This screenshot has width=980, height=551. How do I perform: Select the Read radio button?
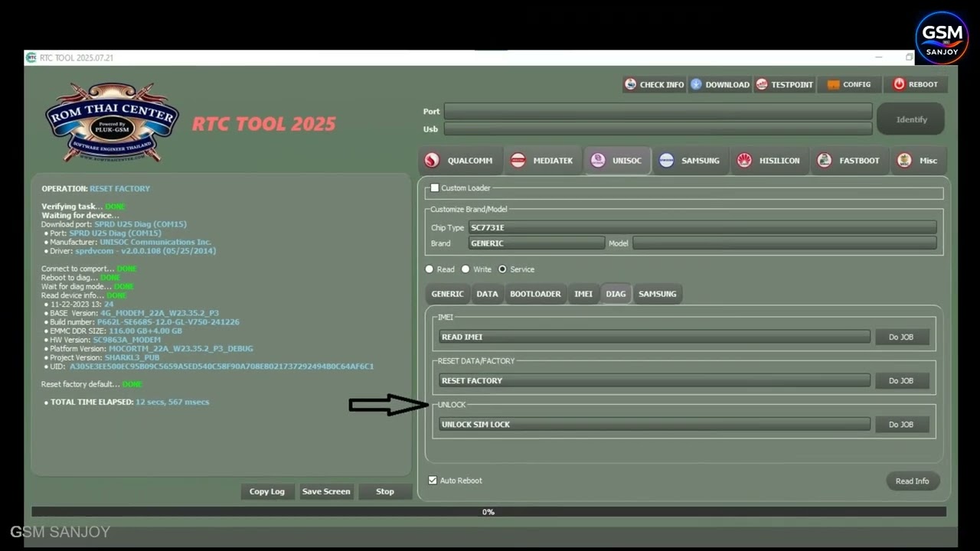click(430, 269)
